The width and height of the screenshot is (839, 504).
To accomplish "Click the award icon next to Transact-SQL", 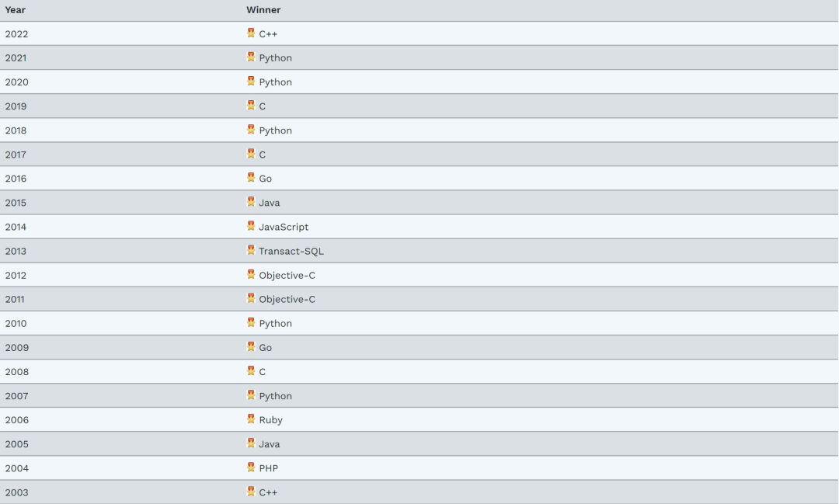I will (x=250, y=250).
